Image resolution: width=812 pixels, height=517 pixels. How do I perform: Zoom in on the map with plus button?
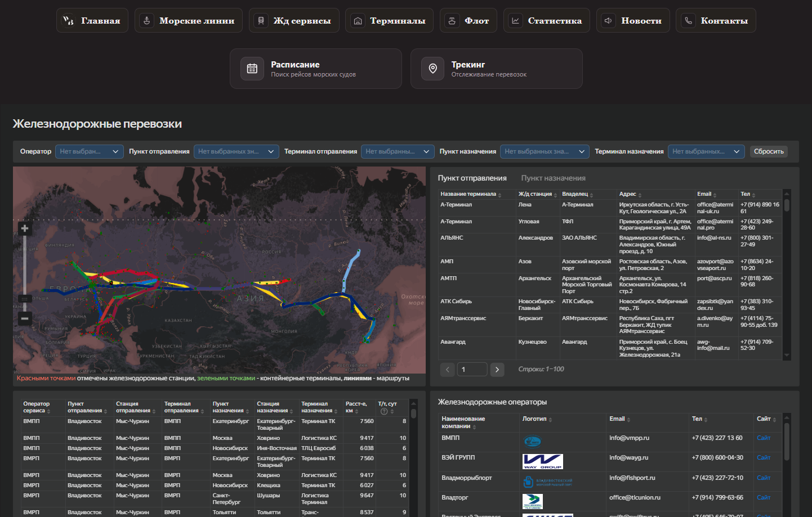(x=25, y=228)
